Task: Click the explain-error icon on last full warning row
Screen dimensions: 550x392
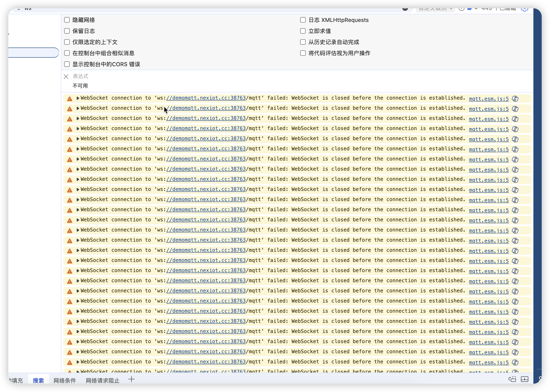Action: click(x=515, y=362)
